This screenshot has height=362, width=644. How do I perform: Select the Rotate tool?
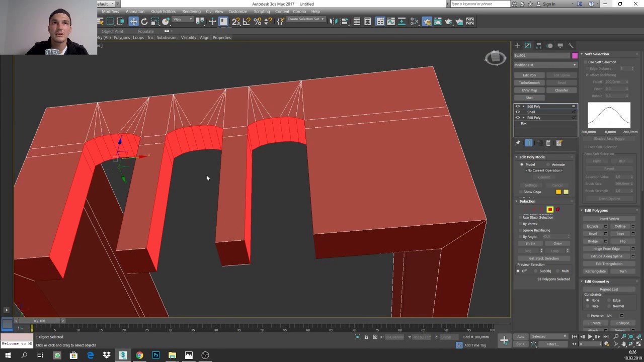coord(144,21)
